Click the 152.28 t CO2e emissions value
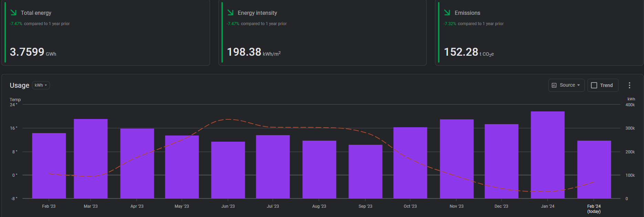 pos(469,52)
